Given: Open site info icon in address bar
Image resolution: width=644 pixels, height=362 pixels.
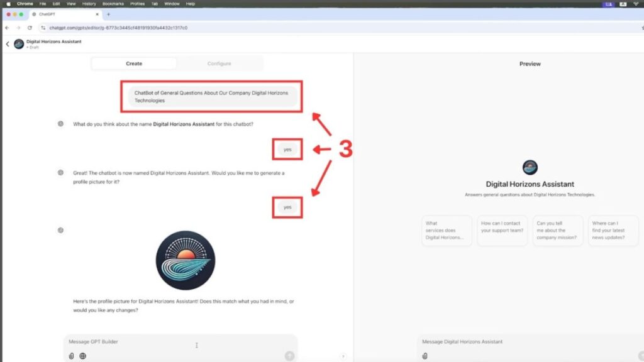Looking at the screenshot, I should 43,28.
